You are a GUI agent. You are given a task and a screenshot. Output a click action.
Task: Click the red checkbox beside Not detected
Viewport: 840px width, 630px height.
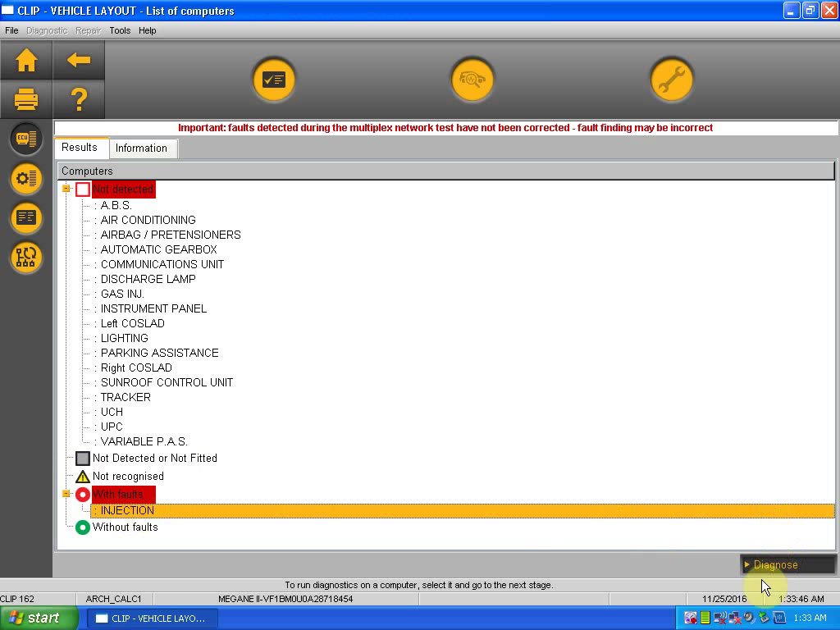pyautogui.click(x=82, y=189)
